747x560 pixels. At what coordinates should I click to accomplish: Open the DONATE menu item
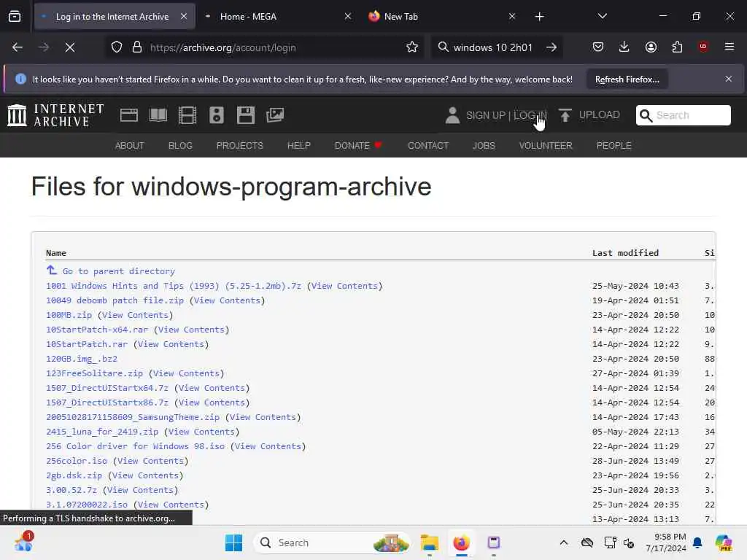coord(358,146)
